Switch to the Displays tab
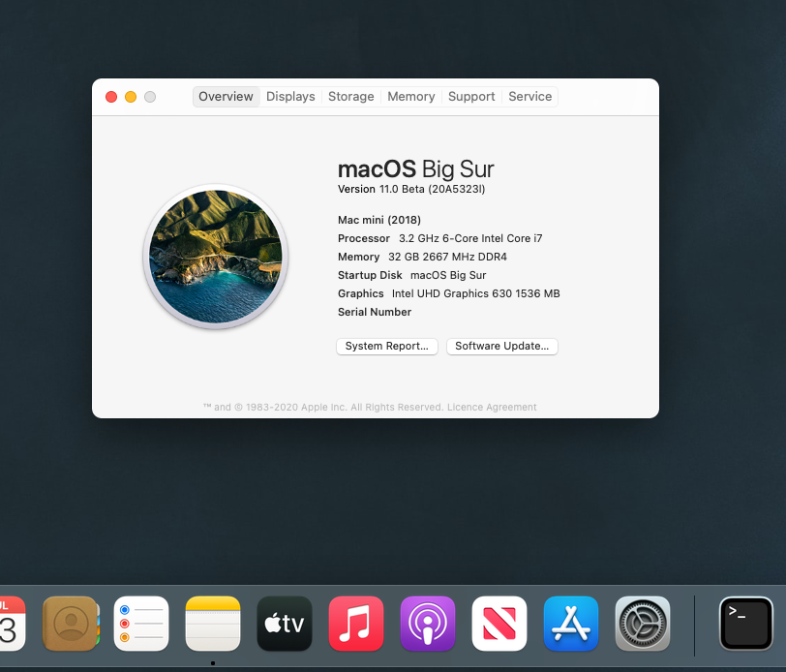Screen dimensions: 786x672 (x=290, y=96)
